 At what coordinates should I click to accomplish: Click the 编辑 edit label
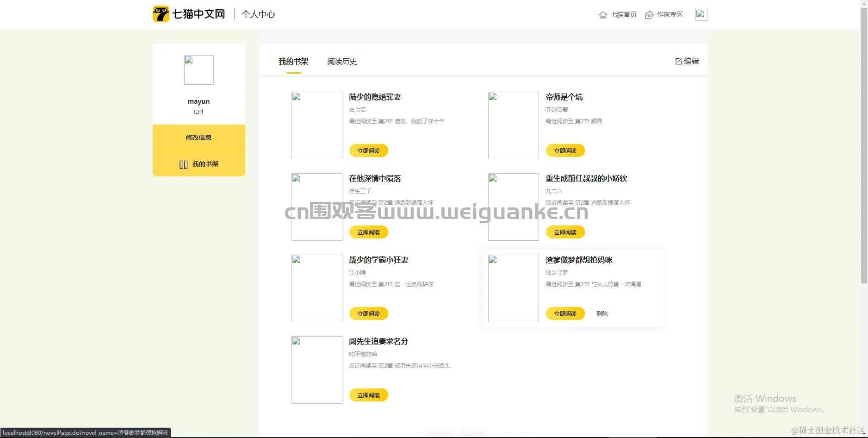click(691, 61)
